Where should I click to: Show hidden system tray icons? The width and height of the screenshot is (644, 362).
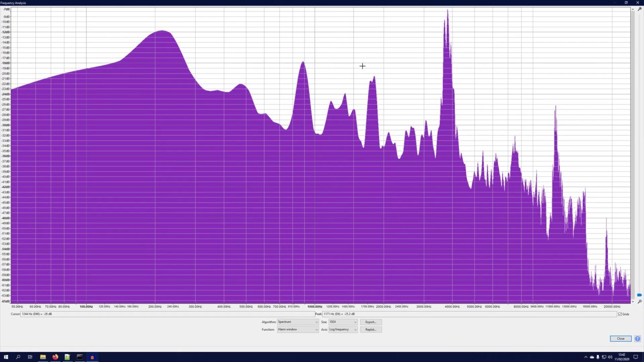coord(586,357)
